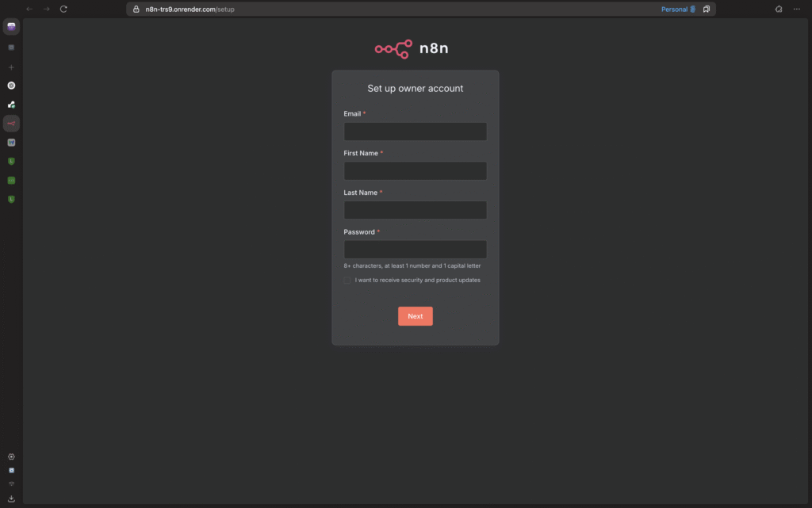Focus the First Name input field
Image resolution: width=812 pixels, height=508 pixels.
pyautogui.click(x=416, y=170)
